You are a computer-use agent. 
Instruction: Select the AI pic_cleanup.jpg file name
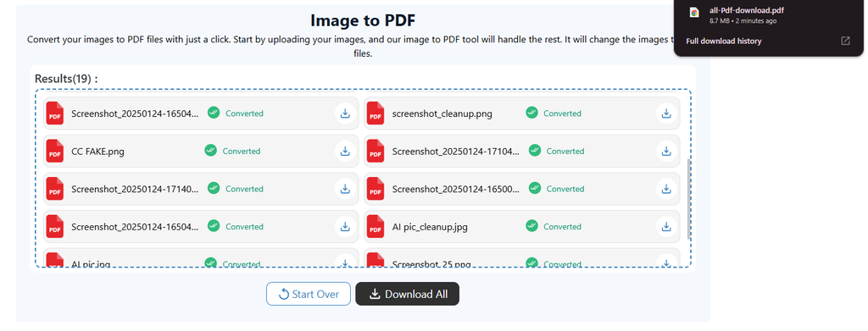tap(430, 227)
